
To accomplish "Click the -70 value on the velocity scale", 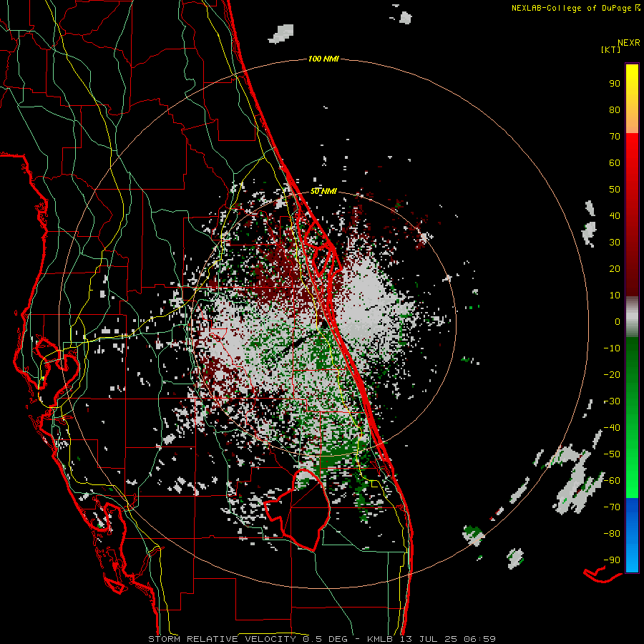I will tap(612, 507).
